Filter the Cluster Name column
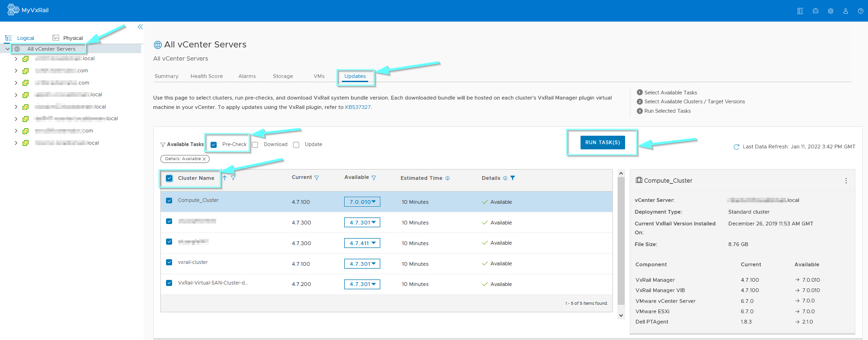The height and width of the screenshot is (340, 868). [233, 178]
